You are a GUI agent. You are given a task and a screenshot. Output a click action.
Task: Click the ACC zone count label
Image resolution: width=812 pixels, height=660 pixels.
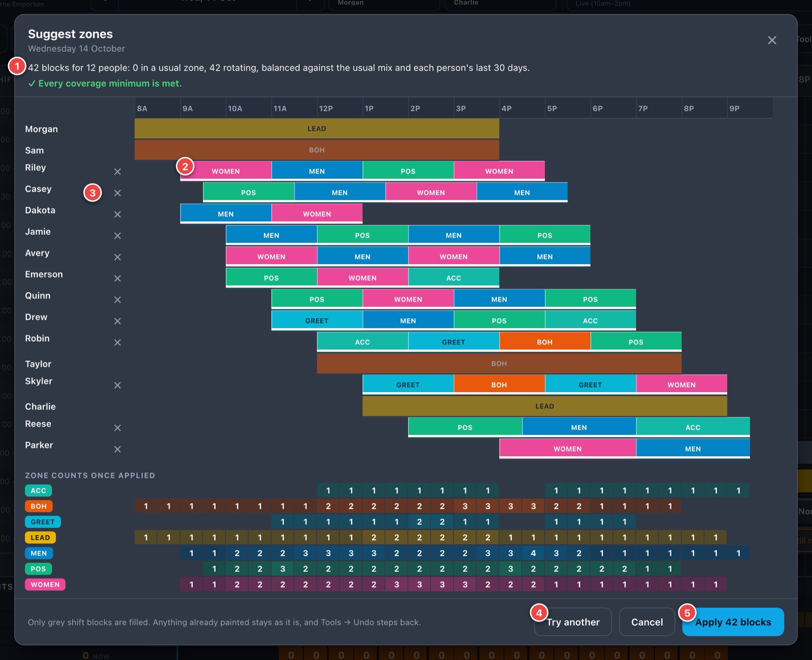tap(38, 490)
